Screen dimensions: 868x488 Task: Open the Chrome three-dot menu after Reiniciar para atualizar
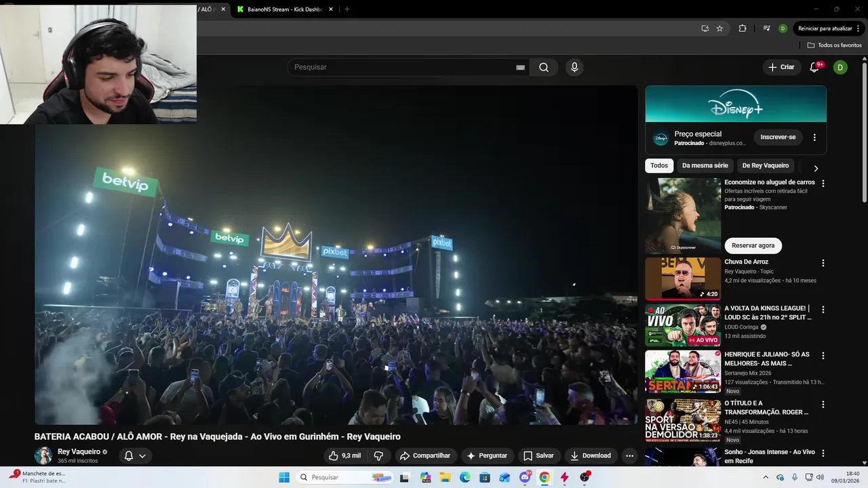click(859, 28)
